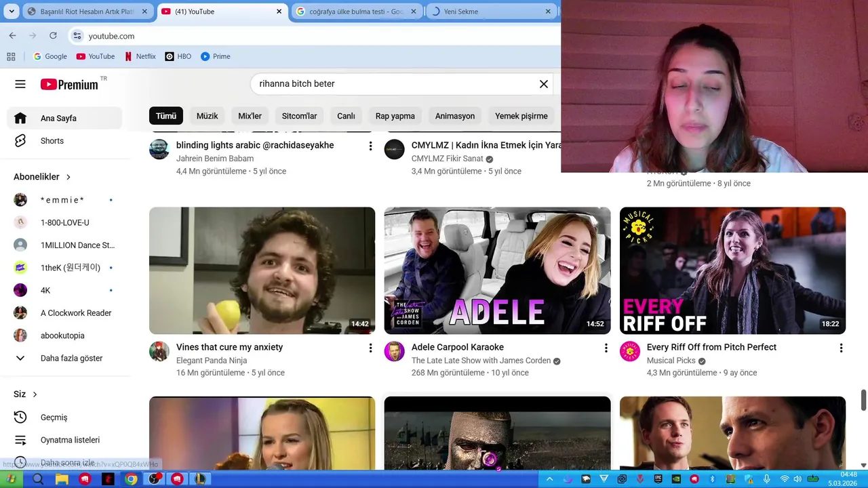Switch to coğrafya ülke bulma testi tab
The image size is (868, 488).
pos(357,12)
